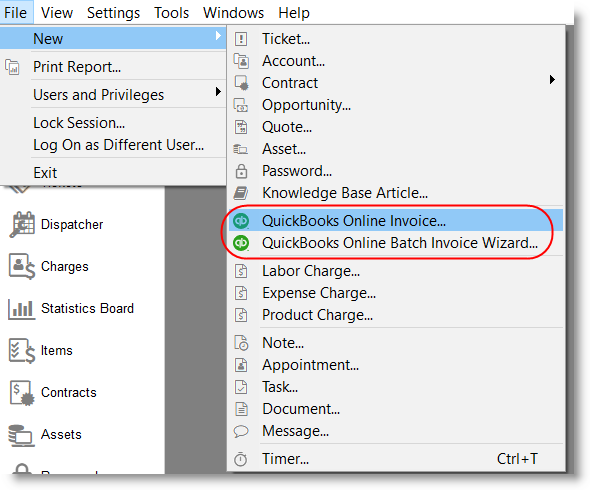Click the Timer stopwatch icon
This screenshot has width=590, height=490.
click(x=241, y=459)
